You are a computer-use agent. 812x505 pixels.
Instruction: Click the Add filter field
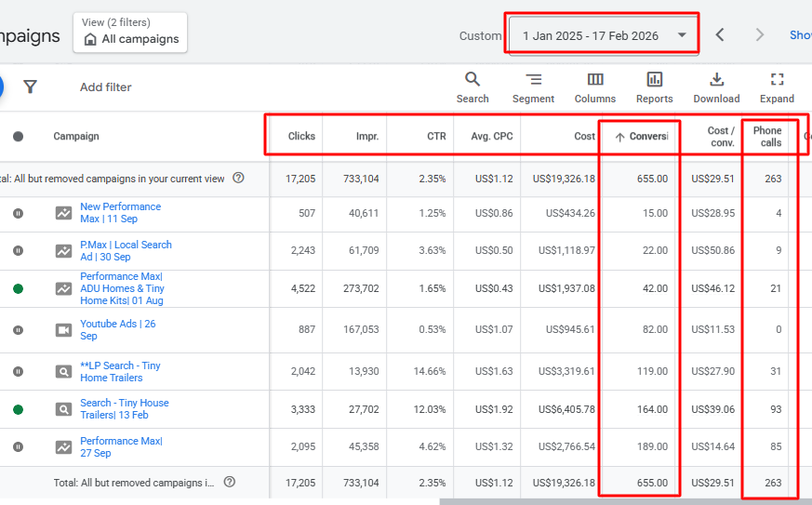click(106, 87)
